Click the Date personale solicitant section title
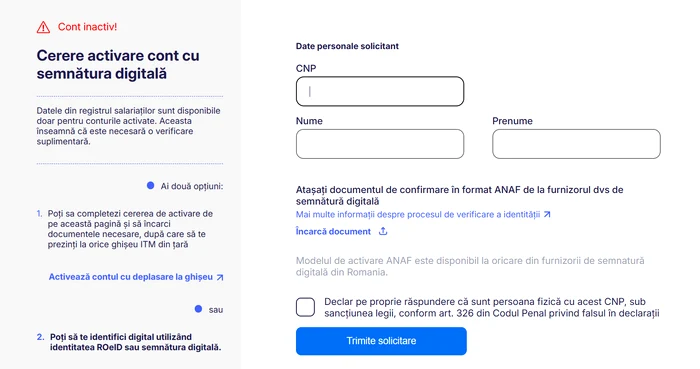700x369 pixels. pyautogui.click(x=347, y=46)
